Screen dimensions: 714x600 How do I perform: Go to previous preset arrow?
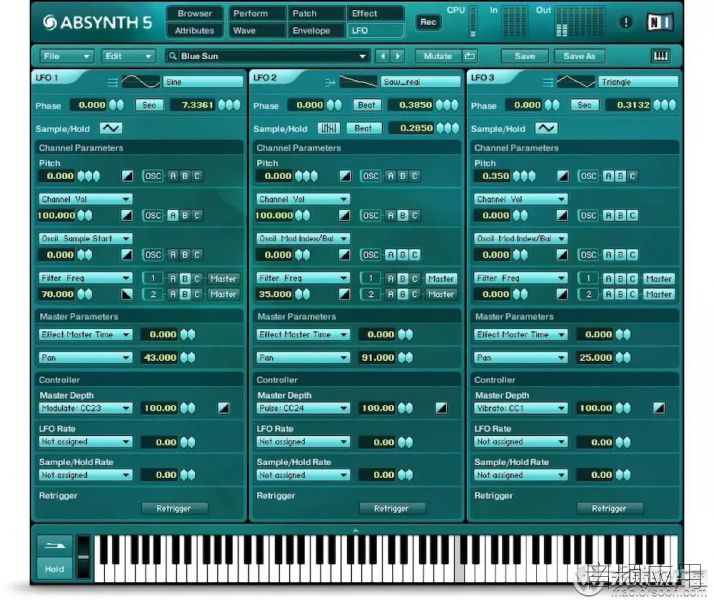pos(382,56)
